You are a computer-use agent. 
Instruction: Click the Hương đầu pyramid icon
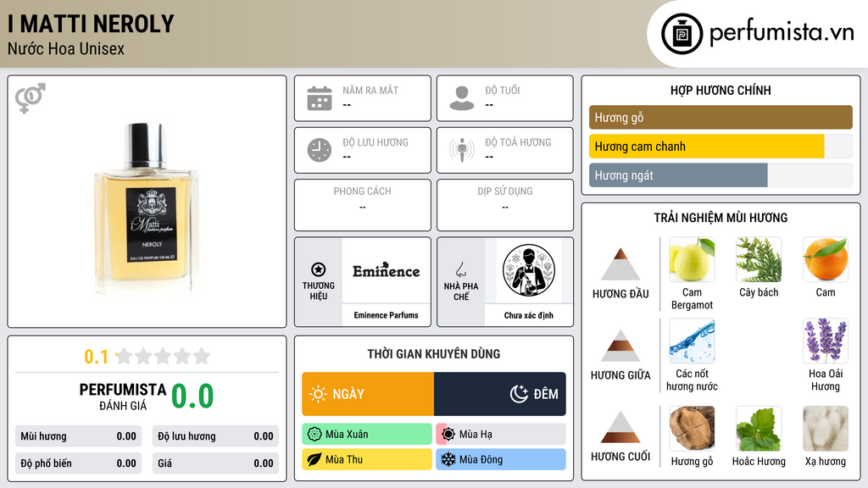(x=620, y=264)
